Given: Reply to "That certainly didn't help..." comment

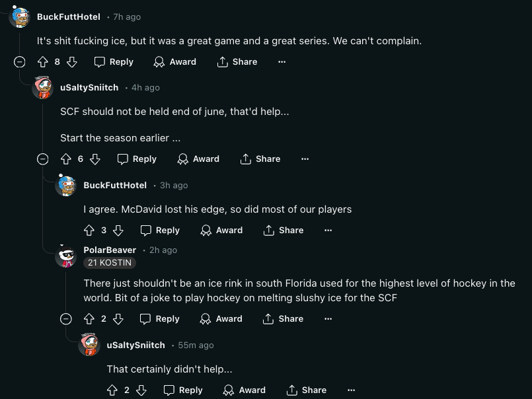Looking at the screenshot, I should [x=183, y=390].
